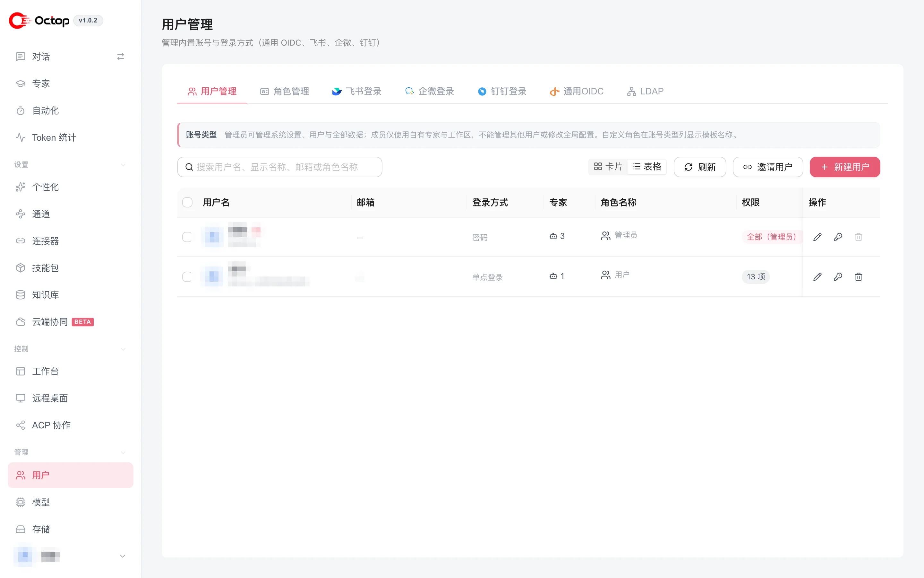Click the reset password key icon in the 管理员 row
The width and height of the screenshot is (924, 578).
(838, 237)
